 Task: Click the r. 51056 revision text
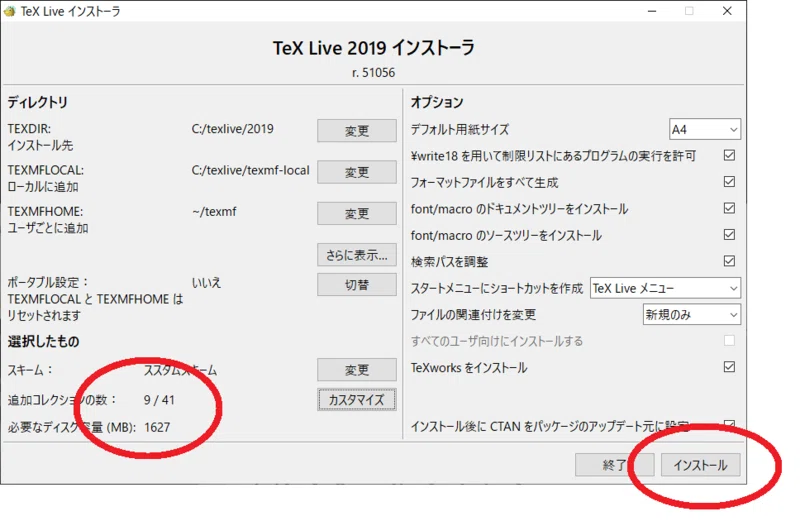[x=373, y=73]
